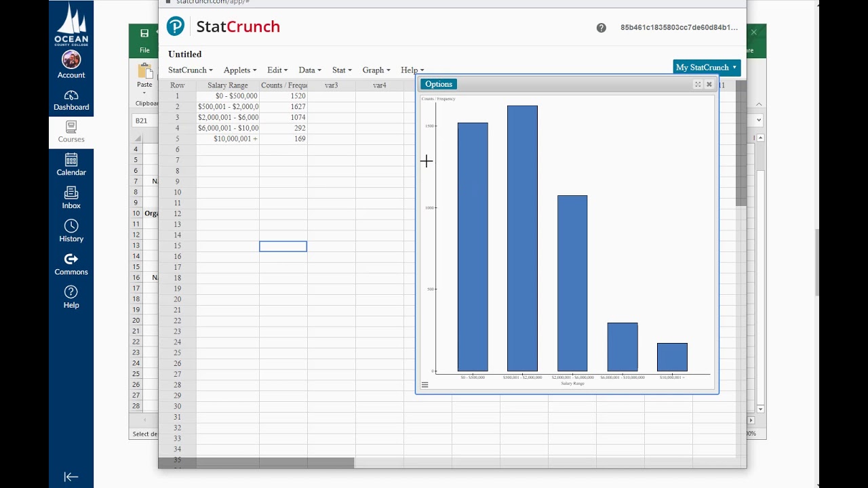Viewport: 868px width, 488px height.
Task: Open the Excel File tab
Action: (144, 50)
